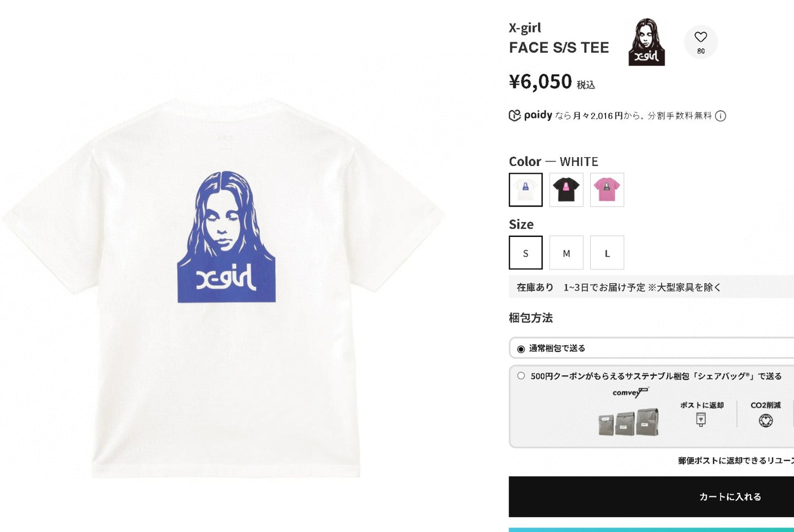
Task: Select the white t-shirt color swatch
Action: coord(526,190)
